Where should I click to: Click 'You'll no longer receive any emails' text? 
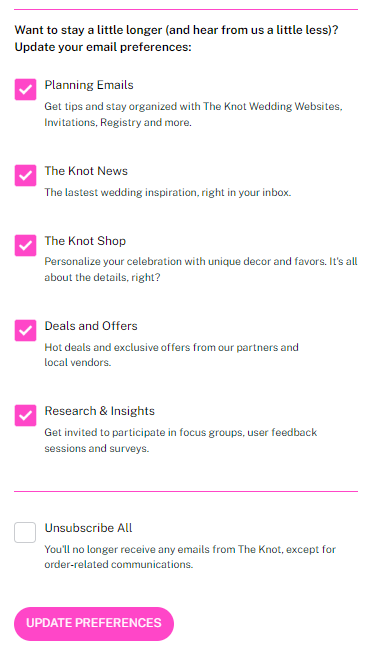tap(190, 557)
